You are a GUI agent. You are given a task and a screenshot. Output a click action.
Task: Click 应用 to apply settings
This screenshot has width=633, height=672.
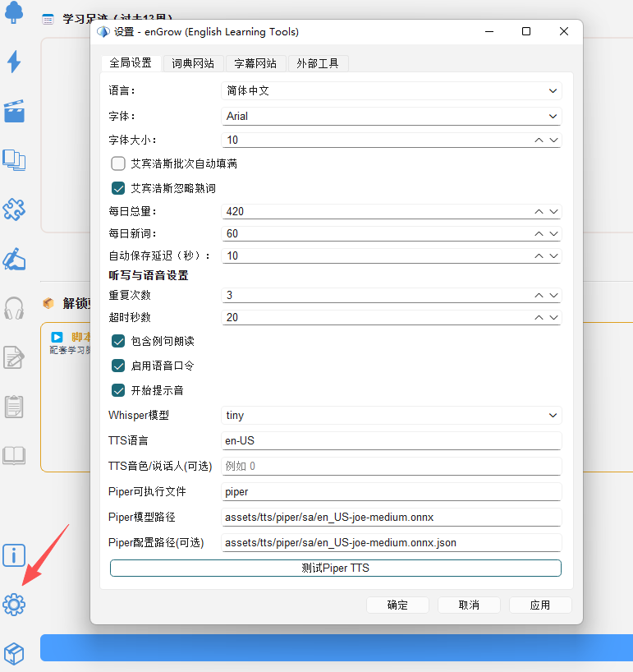pos(540,605)
